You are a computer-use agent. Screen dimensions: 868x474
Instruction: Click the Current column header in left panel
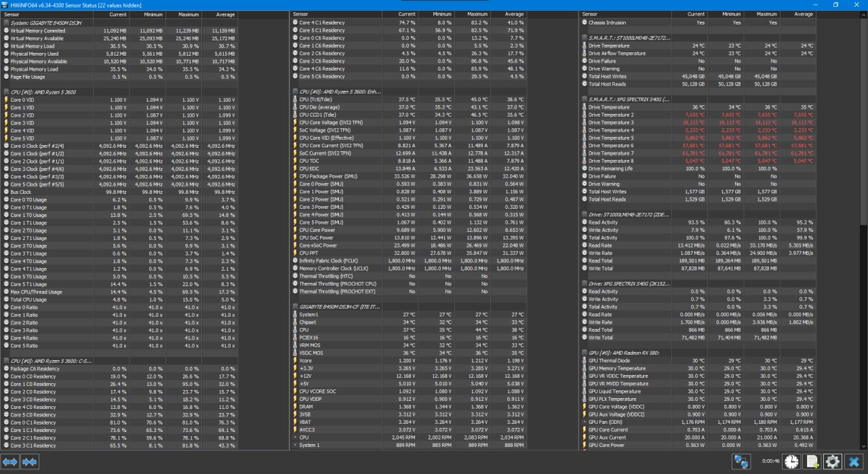pos(112,14)
